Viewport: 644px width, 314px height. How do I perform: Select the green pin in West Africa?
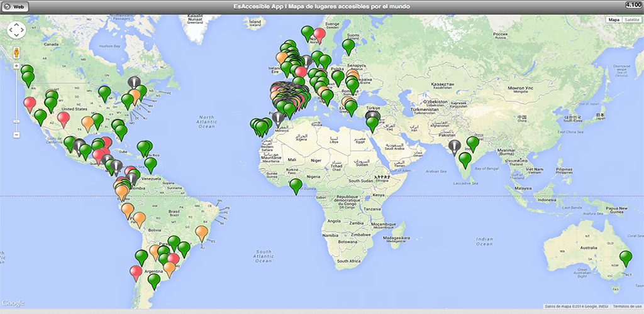296,185
